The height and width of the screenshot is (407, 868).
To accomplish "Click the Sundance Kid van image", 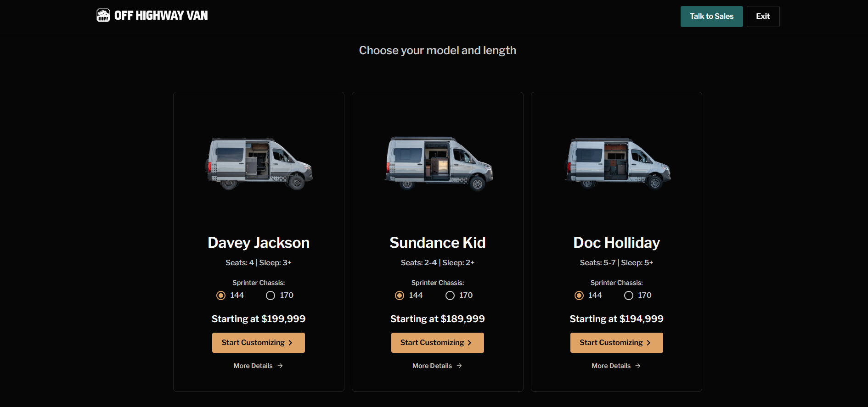I will (x=438, y=164).
